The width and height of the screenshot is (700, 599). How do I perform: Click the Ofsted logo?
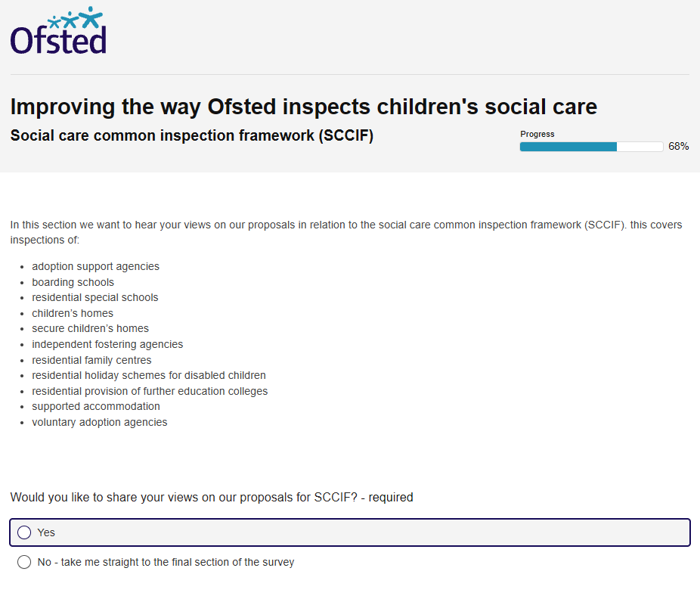point(58,30)
